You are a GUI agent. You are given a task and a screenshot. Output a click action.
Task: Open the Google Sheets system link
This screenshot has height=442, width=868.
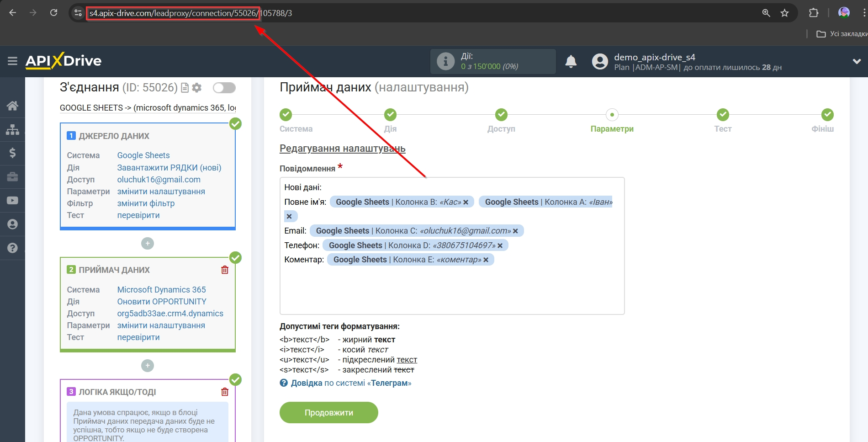pyautogui.click(x=143, y=155)
